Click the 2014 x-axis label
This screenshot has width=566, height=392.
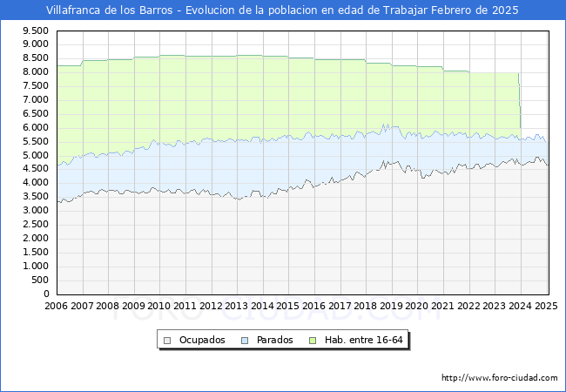coord(262,306)
